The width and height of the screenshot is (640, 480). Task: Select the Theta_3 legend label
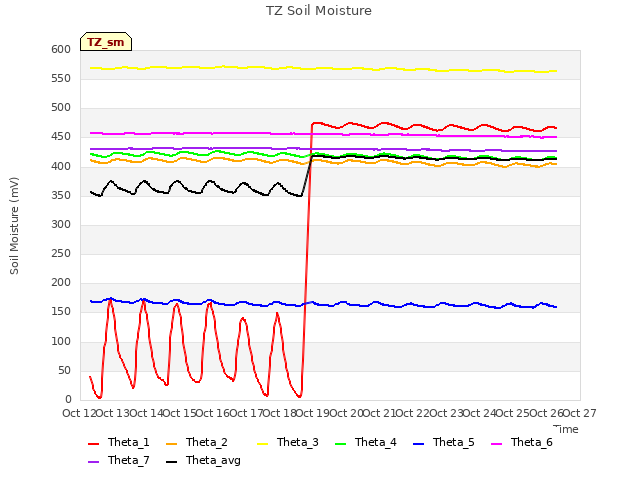pos(298,442)
